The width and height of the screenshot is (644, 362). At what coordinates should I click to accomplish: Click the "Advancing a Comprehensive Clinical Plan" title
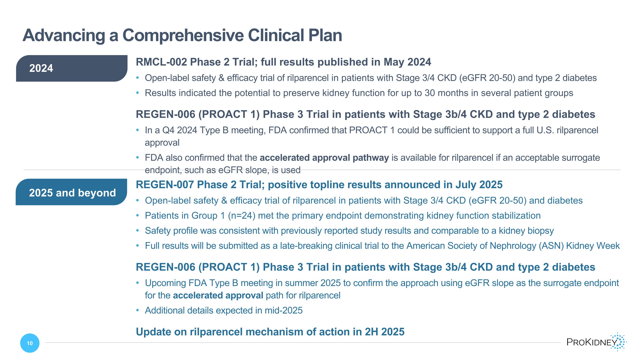click(182, 35)
